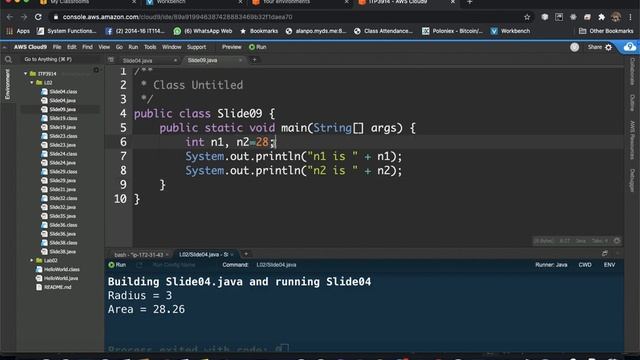640x360 pixels.
Task: Open the Window menu
Action: tap(171, 47)
